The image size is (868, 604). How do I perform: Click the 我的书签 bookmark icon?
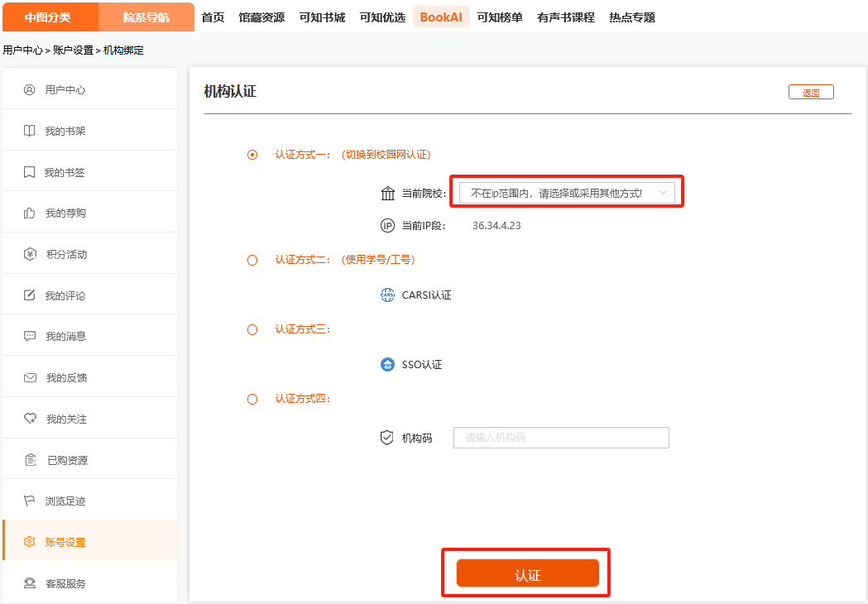click(x=30, y=172)
